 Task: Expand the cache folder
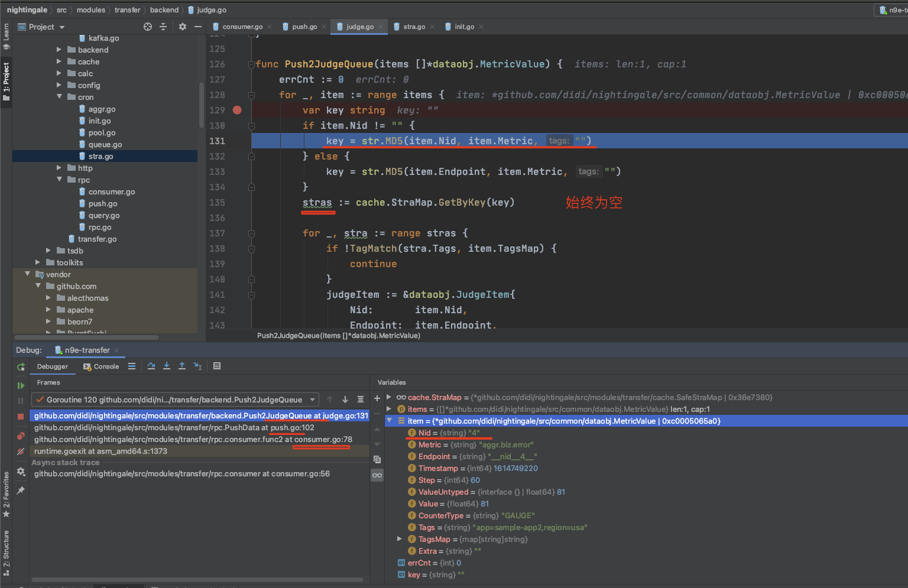pos(59,61)
